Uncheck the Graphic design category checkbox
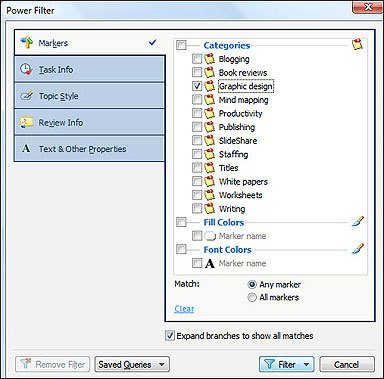The width and height of the screenshot is (384, 379). point(197,86)
